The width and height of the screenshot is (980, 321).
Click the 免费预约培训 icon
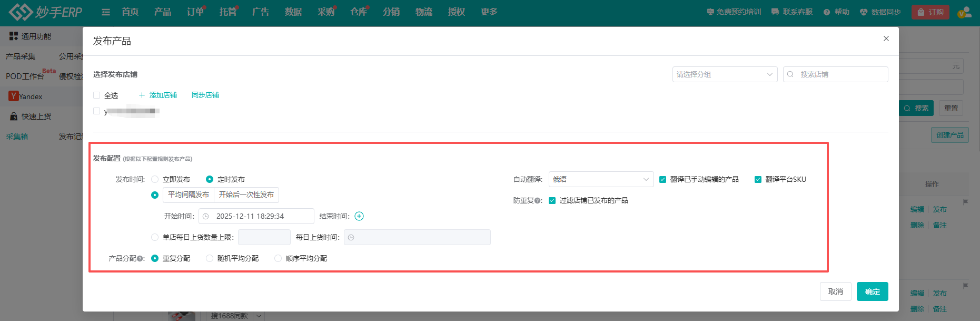[x=710, y=12]
